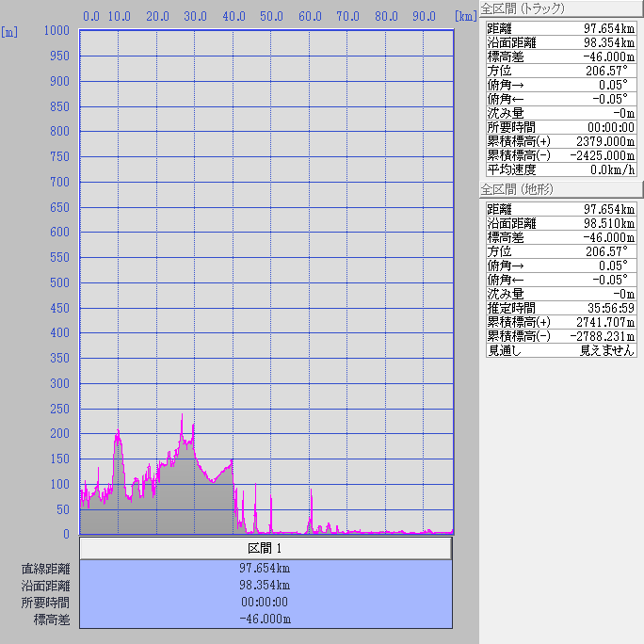Click the [km] axis unit label
Viewport: 644px width, 644px height.
click(463, 16)
